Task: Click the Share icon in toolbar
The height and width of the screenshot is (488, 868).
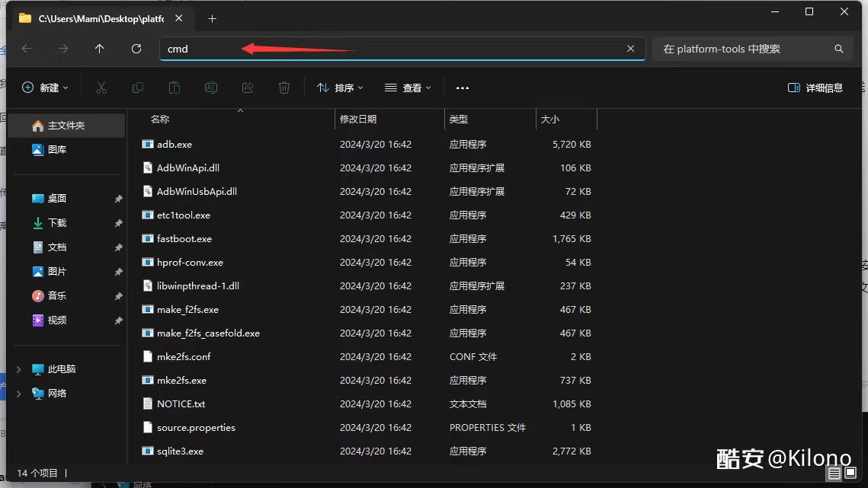Action: (248, 88)
